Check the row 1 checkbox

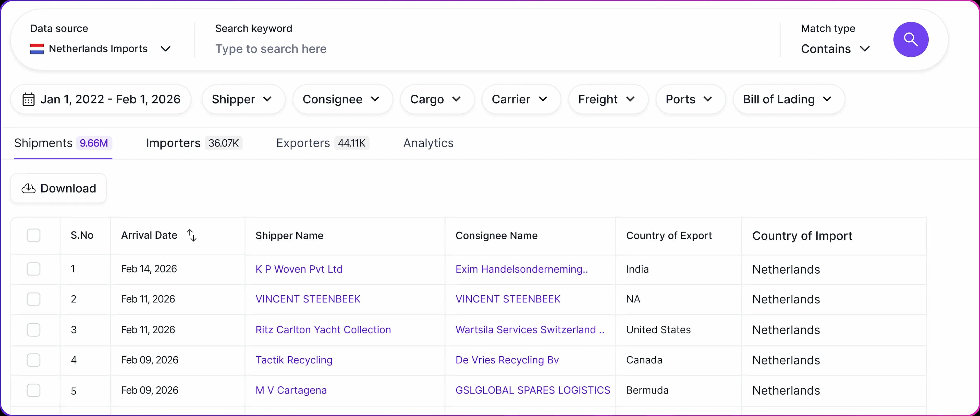coord(33,269)
